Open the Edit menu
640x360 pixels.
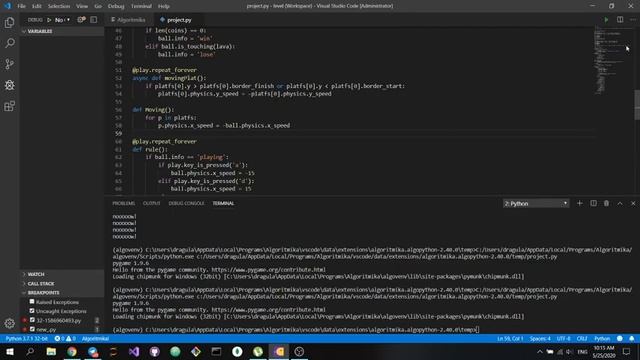[37, 6]
